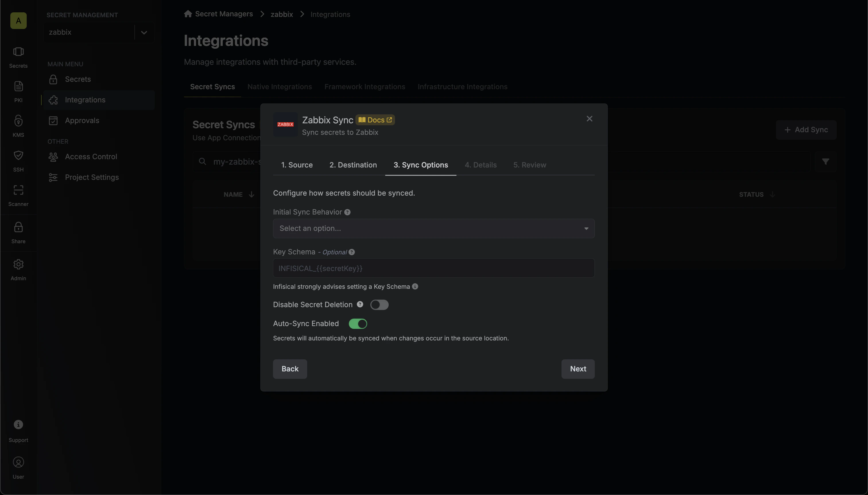The height and width of the screenshot is (495, 868).
Task: Click the Next button
Action: pos(578,369)
